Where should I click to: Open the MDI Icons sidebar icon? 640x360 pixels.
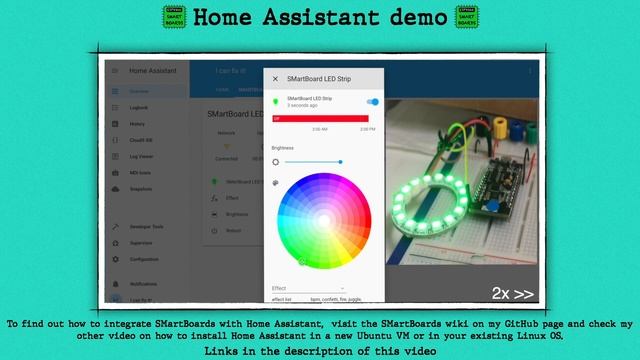coord(116,173)
